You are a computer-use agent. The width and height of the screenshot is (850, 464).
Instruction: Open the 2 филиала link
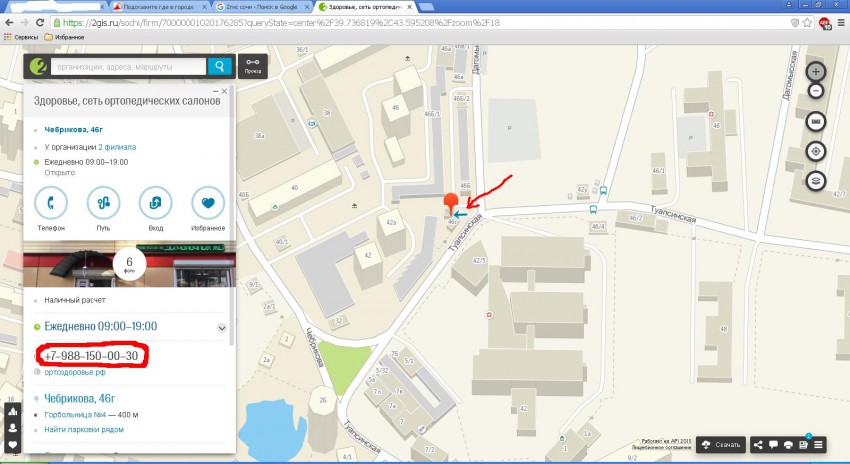pos(117,147)
